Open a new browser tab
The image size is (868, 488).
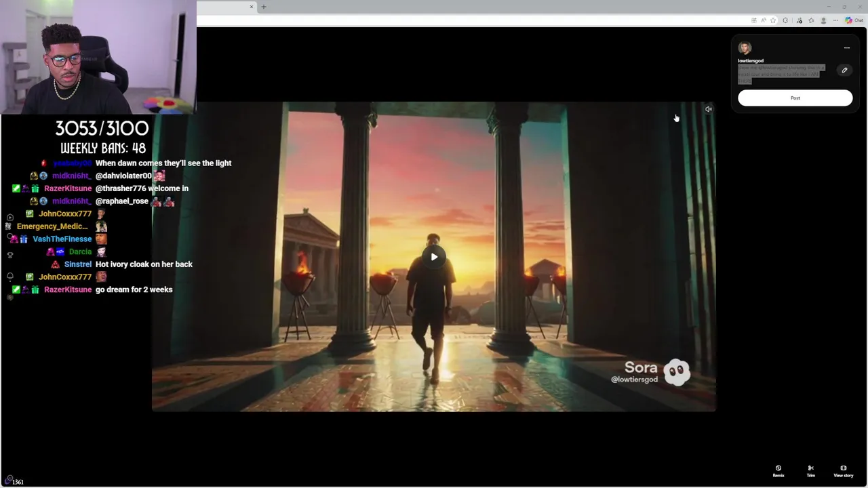264,7
